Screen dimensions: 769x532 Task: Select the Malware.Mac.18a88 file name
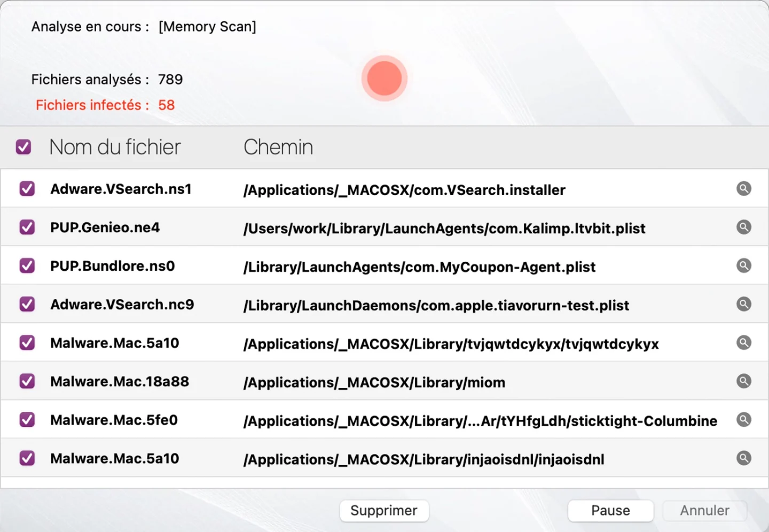pos(120,381)
